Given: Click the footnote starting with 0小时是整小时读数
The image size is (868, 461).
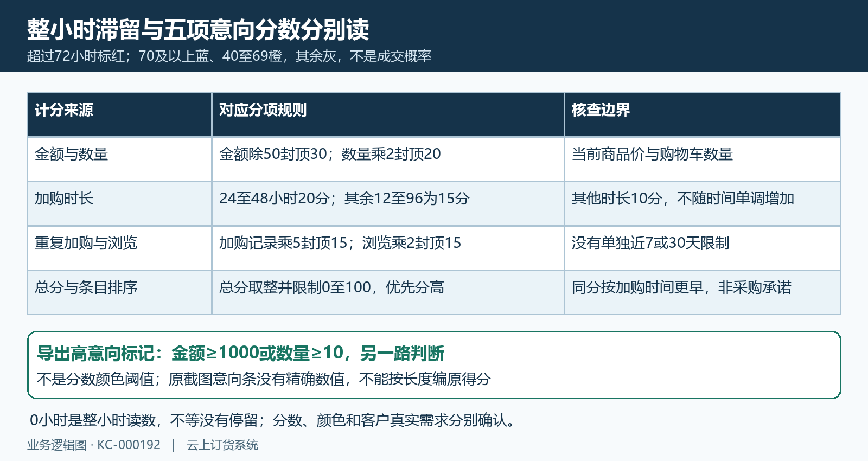Looking at the screenshot, I should coord(272,420).
